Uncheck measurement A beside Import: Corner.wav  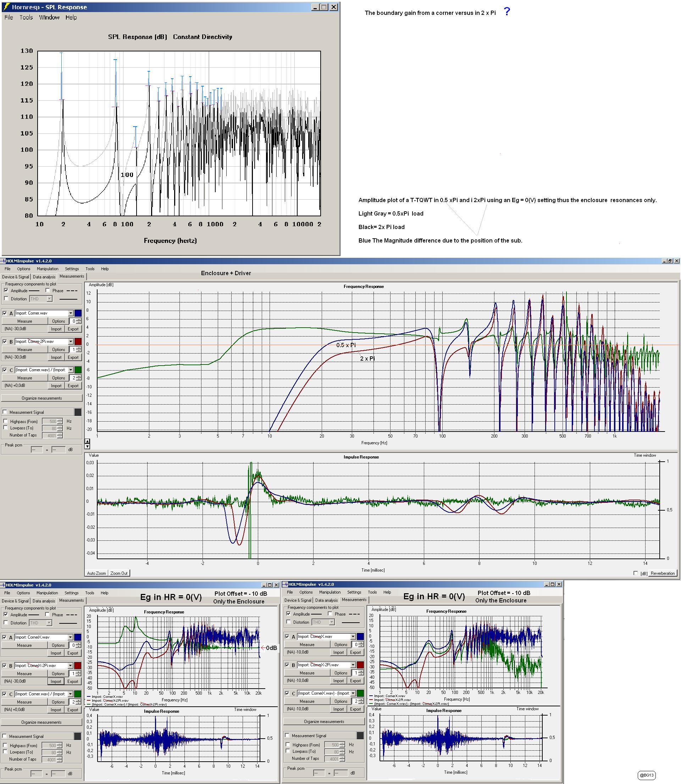coord(5,313)
